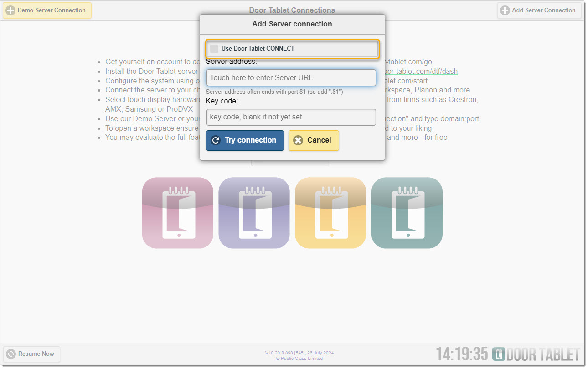Click the X icon on Cancel

[298, 140]
